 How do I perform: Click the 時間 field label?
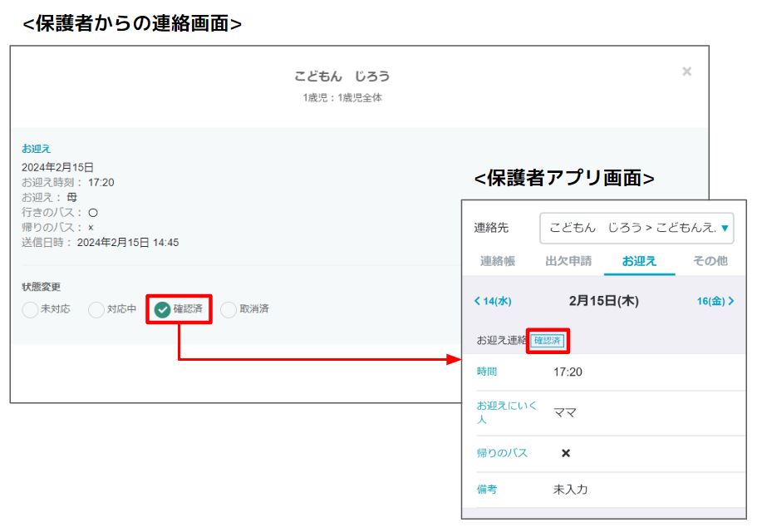click(x=487, y=372)
